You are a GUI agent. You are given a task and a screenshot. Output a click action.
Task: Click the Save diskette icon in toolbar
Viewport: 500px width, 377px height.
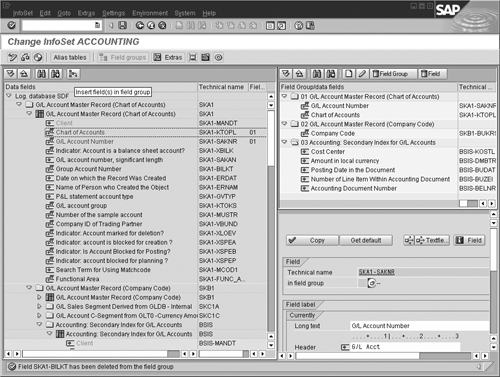tap(123, 26)
